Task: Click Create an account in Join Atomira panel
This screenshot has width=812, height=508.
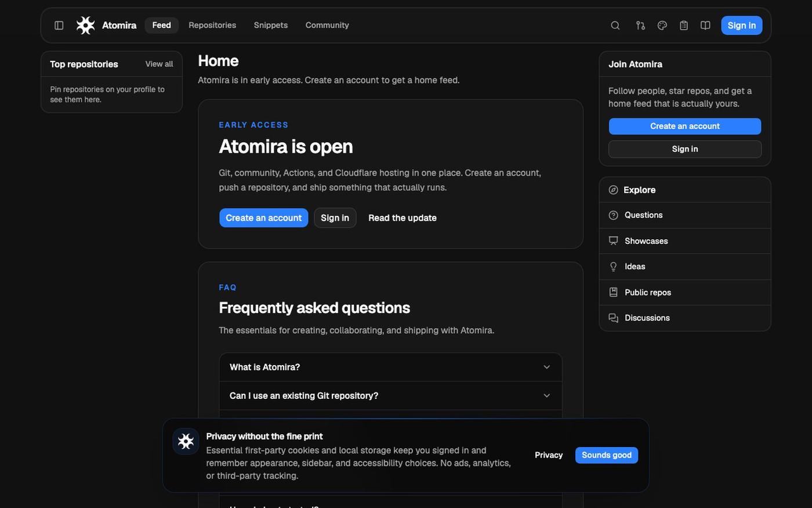Action: 685,127
